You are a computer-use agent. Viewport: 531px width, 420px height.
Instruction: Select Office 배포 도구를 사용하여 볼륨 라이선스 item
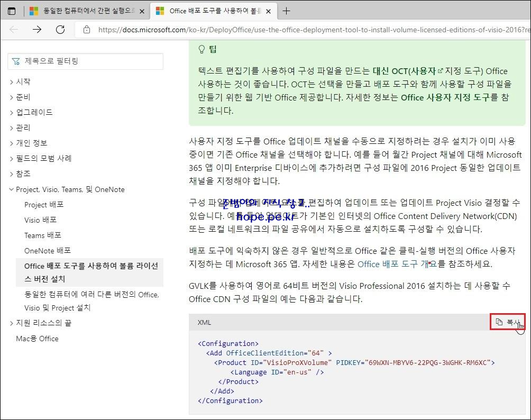[x=90, y=272]
